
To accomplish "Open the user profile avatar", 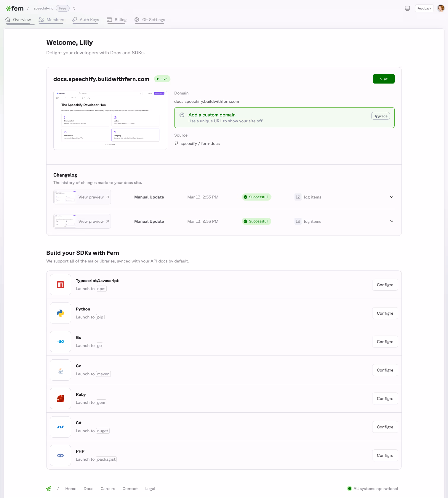I will pos(441,8).
